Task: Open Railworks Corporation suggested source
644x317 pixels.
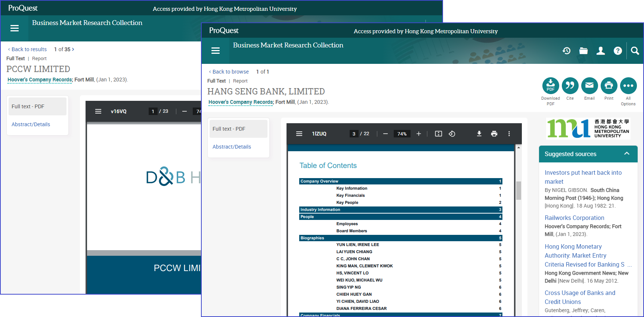Action: point(574,218)
